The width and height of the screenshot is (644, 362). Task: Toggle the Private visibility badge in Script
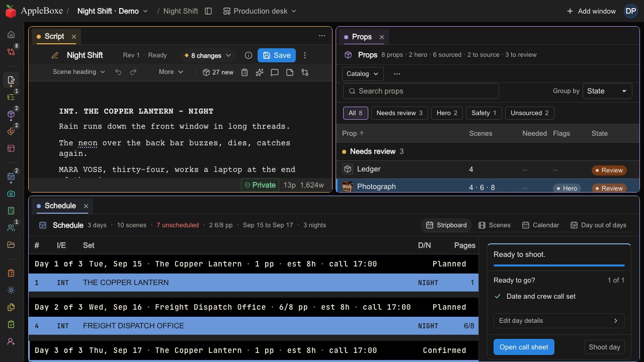(x=260, y=185)
